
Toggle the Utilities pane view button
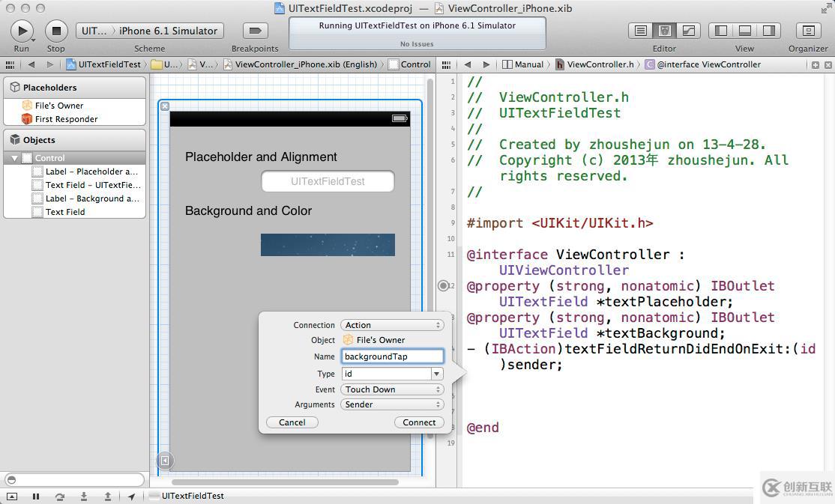[768, 31]
